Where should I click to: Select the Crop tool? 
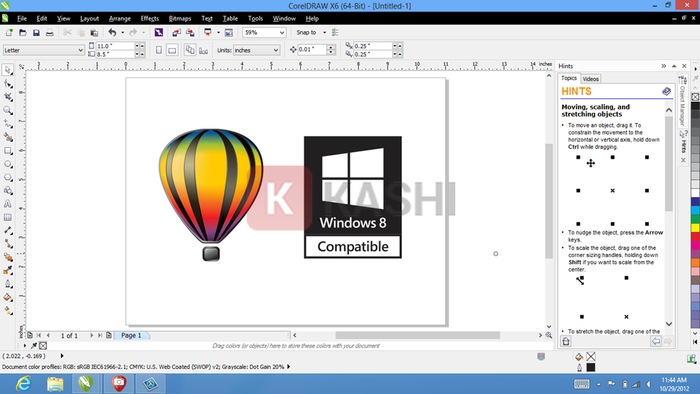[x=8, y=97]
